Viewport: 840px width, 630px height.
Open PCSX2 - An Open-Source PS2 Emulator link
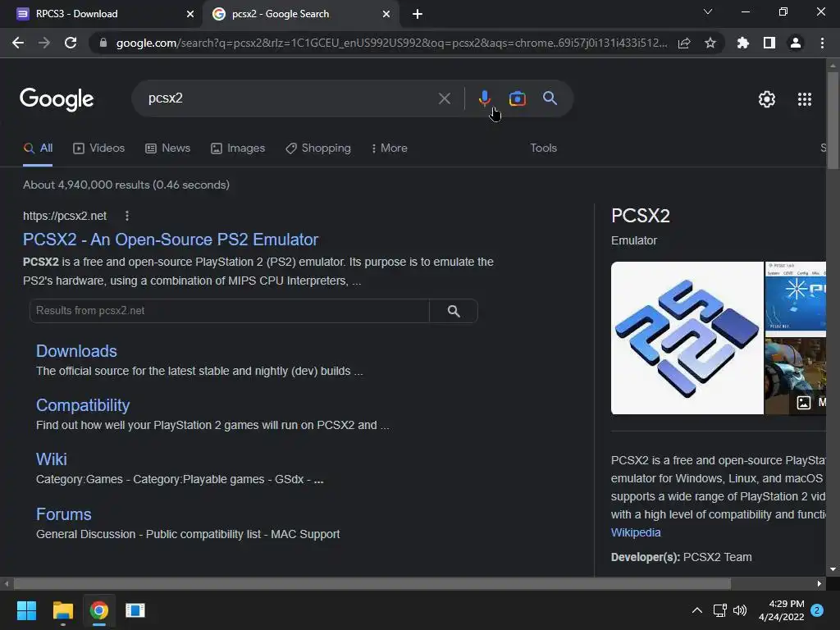click(x=171, y=240)
